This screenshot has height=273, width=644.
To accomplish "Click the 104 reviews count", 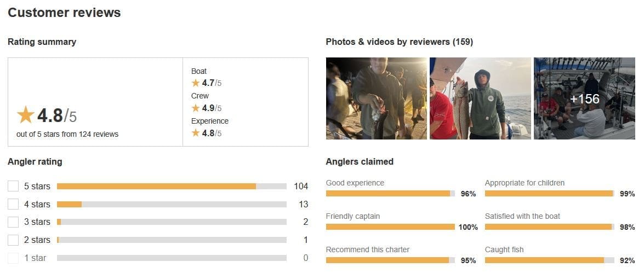I will [x=301, y=186].
